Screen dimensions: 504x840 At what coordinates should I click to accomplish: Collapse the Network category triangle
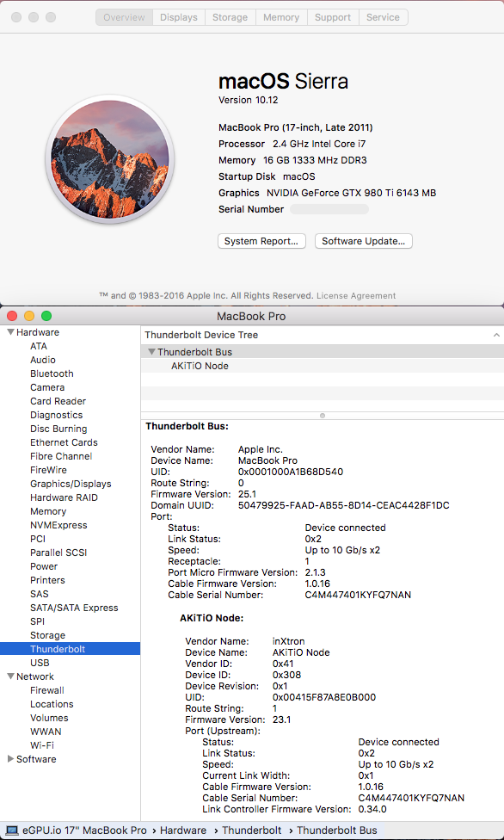[x=10, y=676]
